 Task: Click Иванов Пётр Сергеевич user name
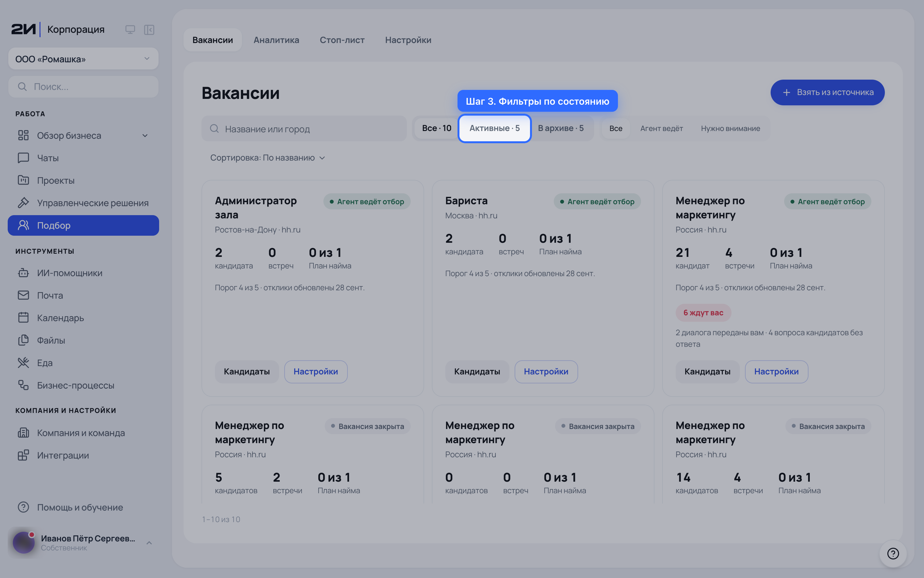[x=88, y=538]
